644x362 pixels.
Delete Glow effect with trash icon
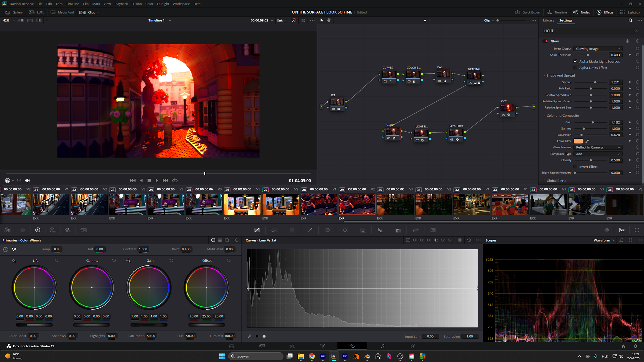627,41
